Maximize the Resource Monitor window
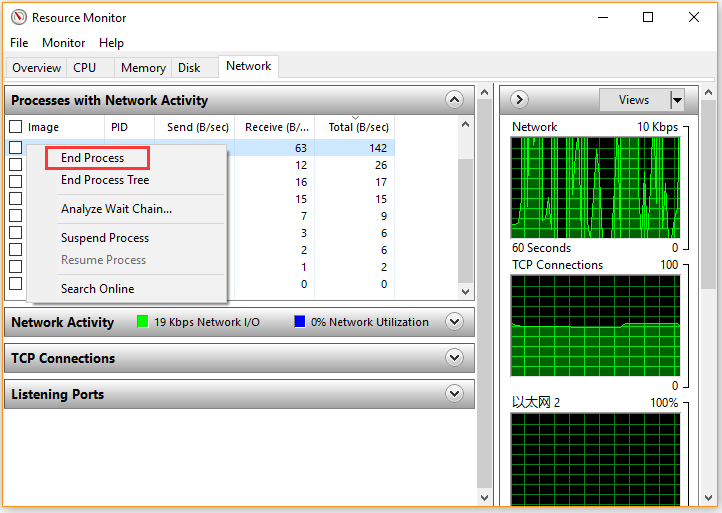The height and width of the screenshot is (513, 722). pos(648,17)
